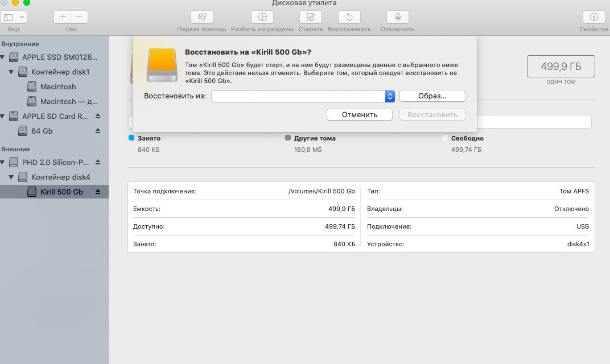The height and width of the screenshot is (364, 610).
Task: Click the /Volumes/Kirill 500 Gb mount path
Action: (322, 191)
